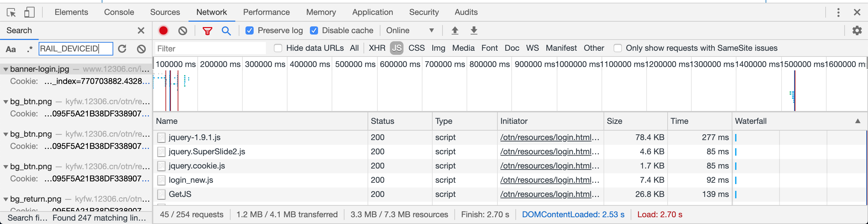Toggle the device toolbar icon
Viewport: 868px width, 224px height.
[29, 13]
